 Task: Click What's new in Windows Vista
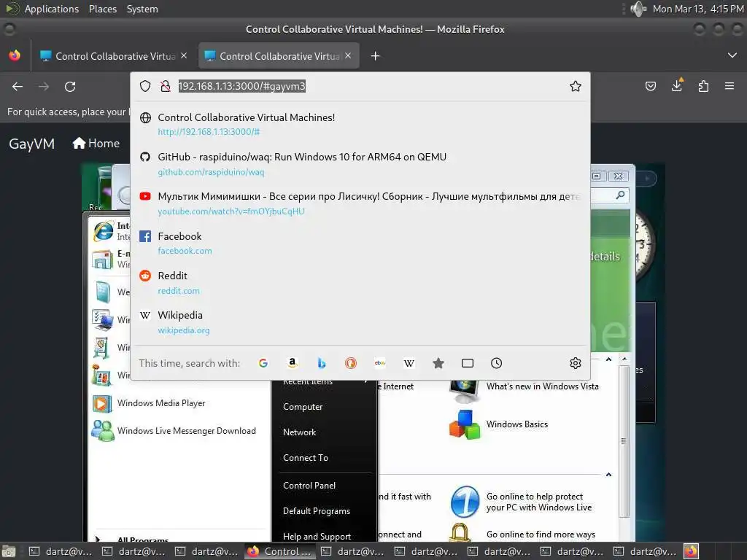tap(542, 386)
